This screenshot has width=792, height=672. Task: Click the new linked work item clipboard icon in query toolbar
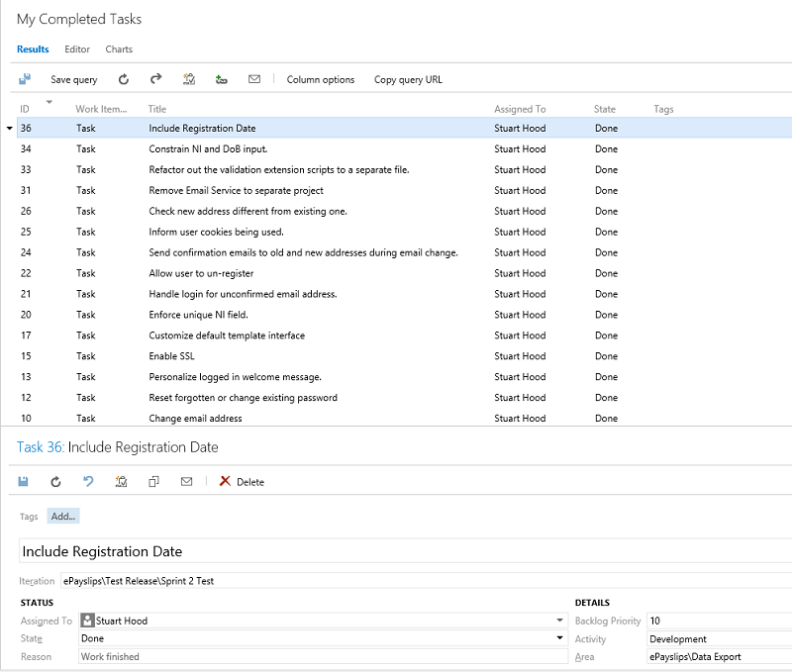[x=189, y=79]
